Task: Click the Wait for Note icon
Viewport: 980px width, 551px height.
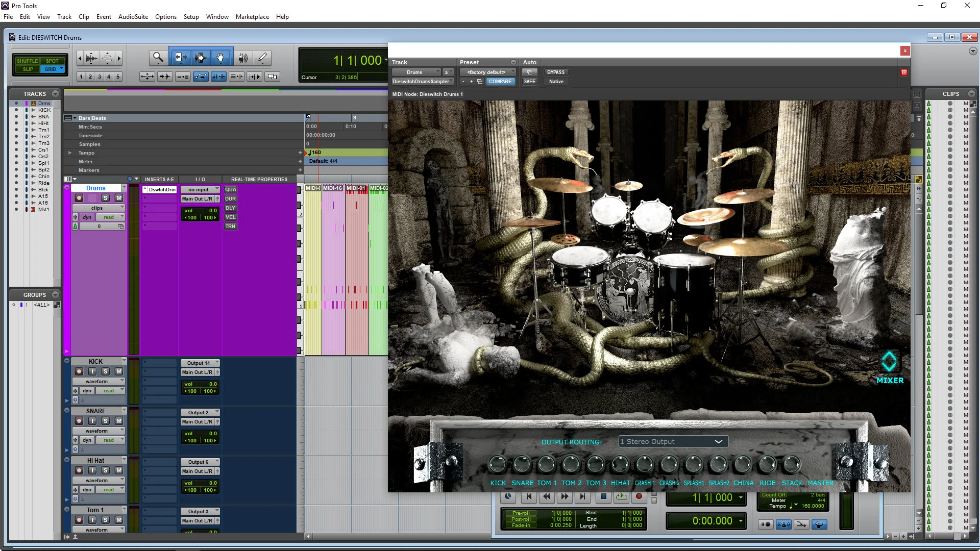Action: (766, 524)
